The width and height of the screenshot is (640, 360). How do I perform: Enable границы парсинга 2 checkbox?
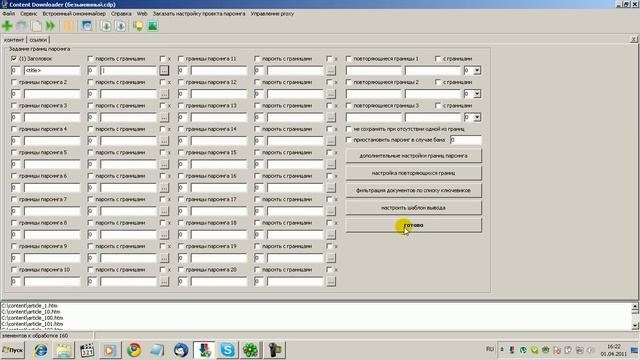click(x=14, y=82)
